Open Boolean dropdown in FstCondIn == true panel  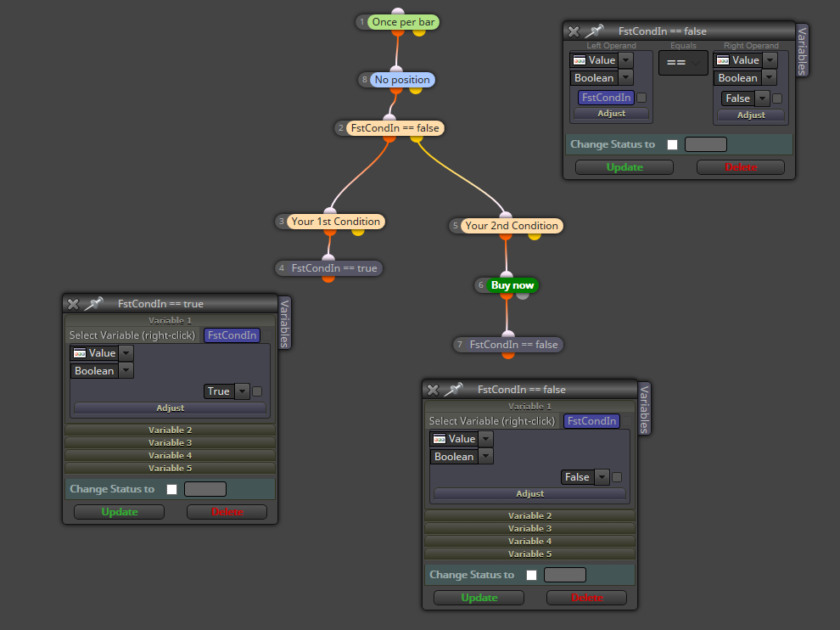(x=126, y=370)
